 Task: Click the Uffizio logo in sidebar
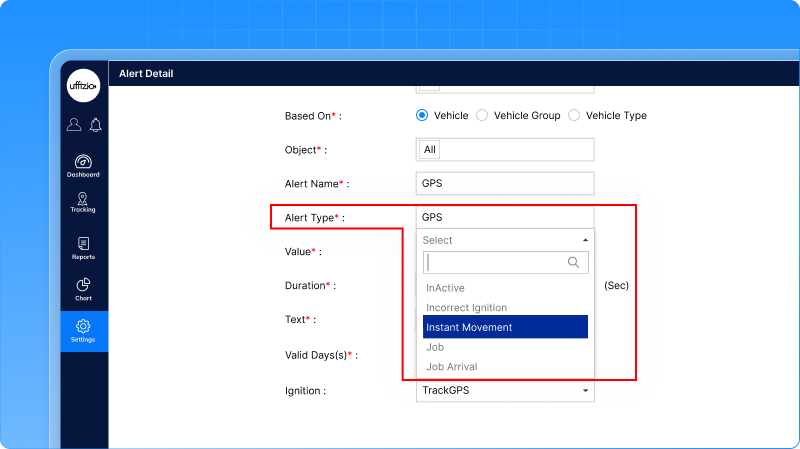tap(84, 88)
